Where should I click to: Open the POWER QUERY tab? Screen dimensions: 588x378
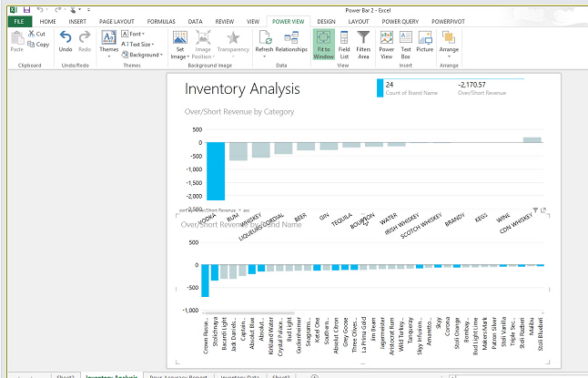400,21
